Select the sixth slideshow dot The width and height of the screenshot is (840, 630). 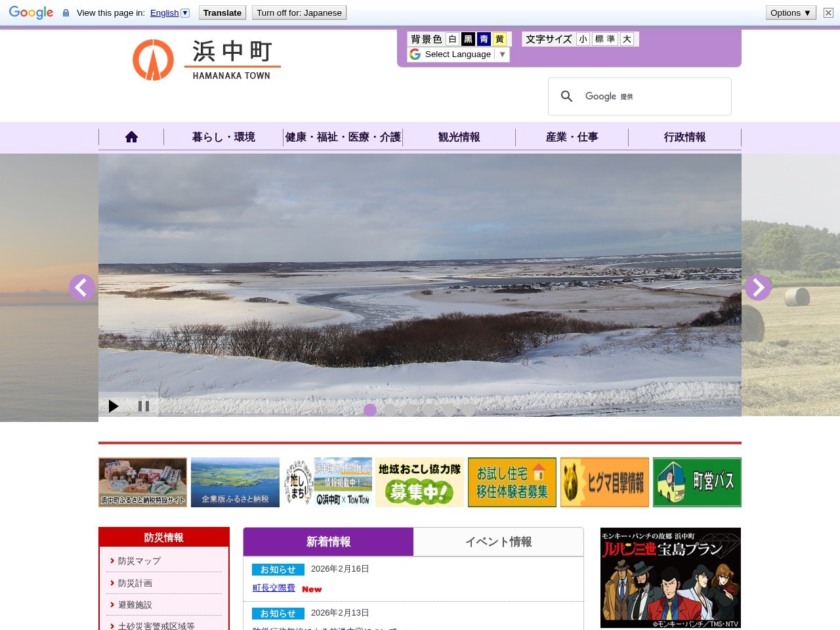[x=469, y=410]
